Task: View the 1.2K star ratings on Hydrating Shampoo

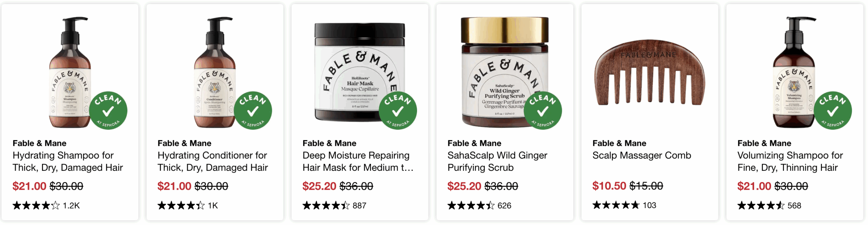Action: pyautogui.click(x=46, y=205)
